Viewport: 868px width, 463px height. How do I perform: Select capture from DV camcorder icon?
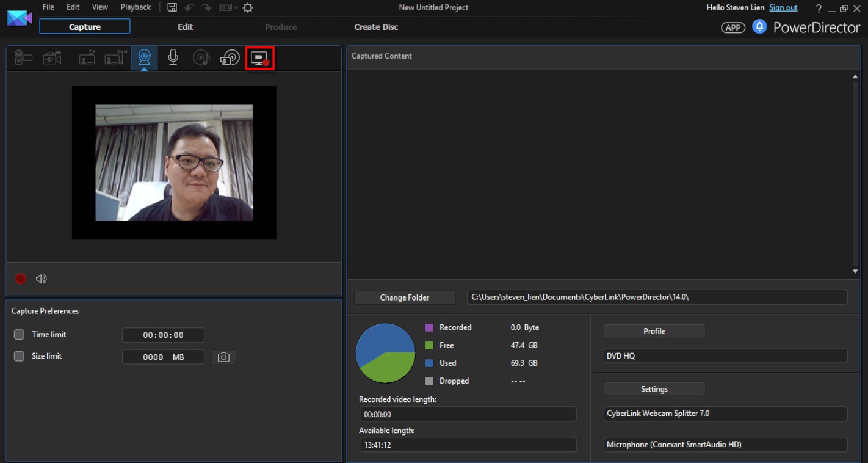point(23,58)
